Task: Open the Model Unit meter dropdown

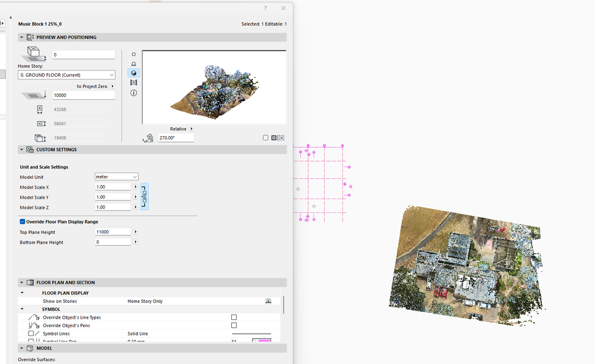Action: coord(117,177)
